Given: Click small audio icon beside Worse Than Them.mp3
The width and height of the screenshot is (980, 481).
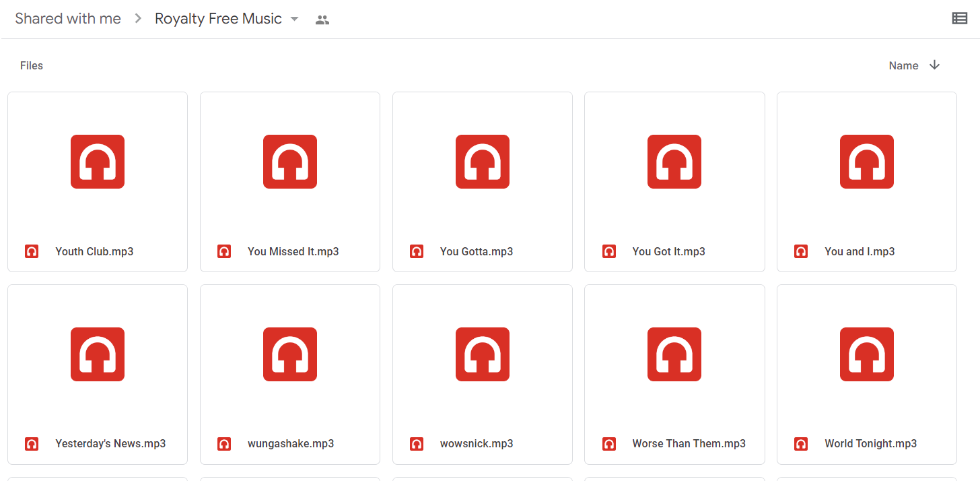Looking at the screenshot, I should [x=609, y=444].
